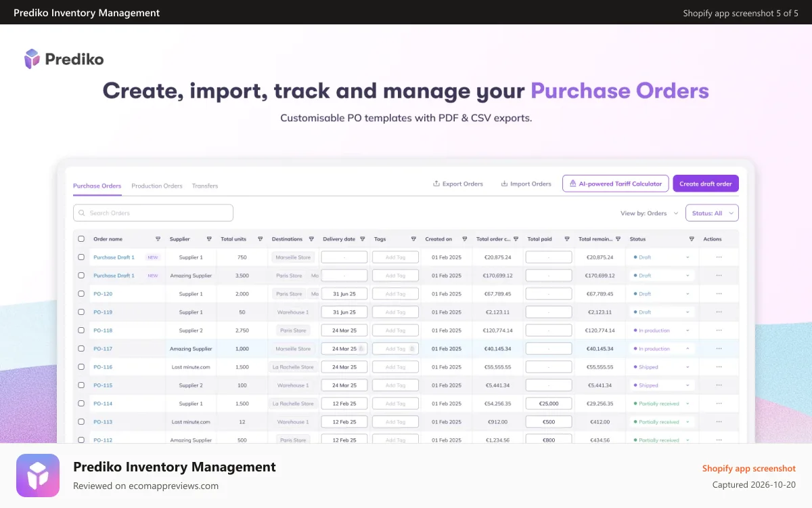
Task: Open the Total order cost filter
Action: 516,239
